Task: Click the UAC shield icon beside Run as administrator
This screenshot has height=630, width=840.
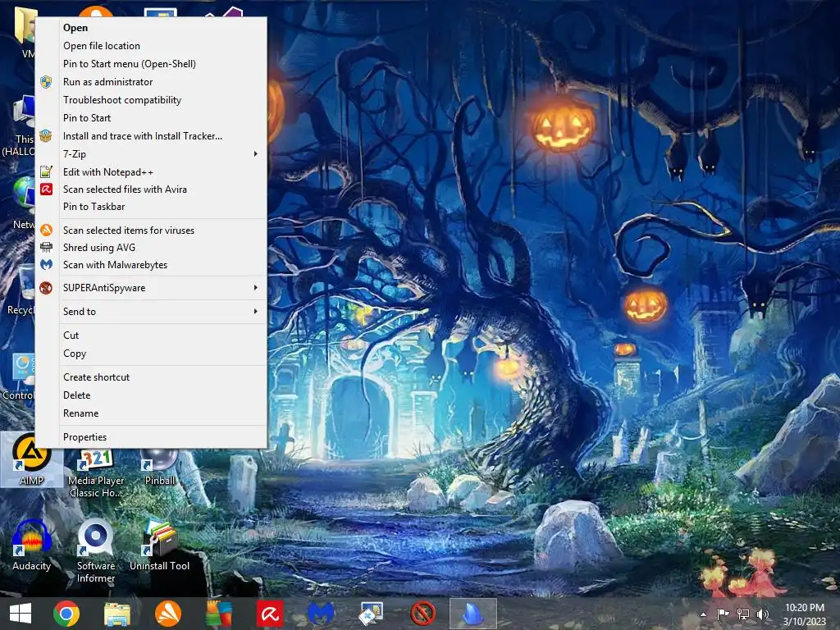Action: coord(47,82)
